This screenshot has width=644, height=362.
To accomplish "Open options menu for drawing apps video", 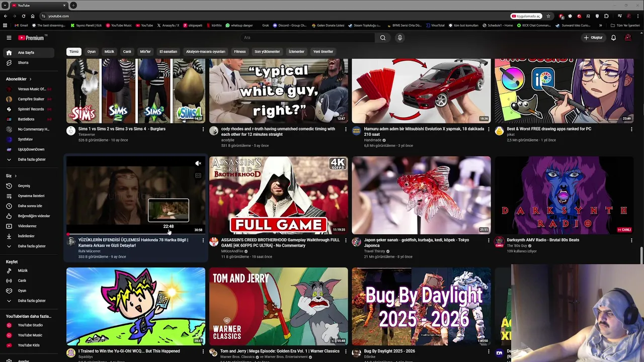I will pos(631,129).
